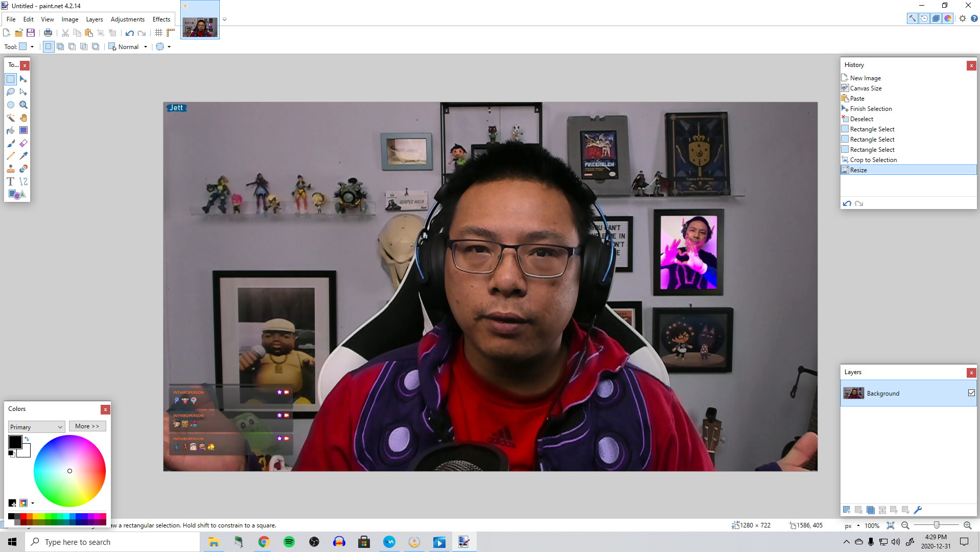Select the Magic Wand tool
980x552 pixels.
[x=11, y=118]
